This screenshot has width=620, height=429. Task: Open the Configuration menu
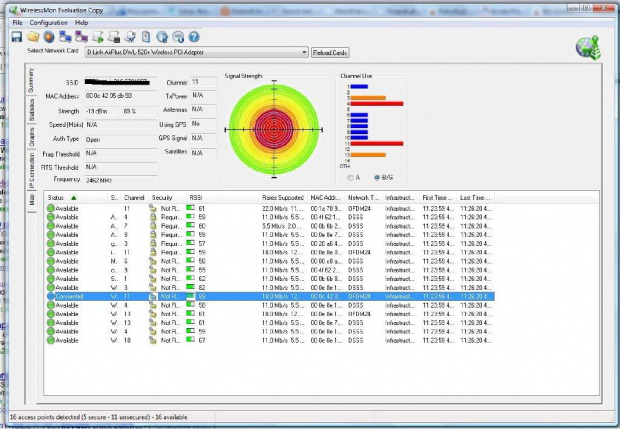pyautogui.click(x=48, y=21)
